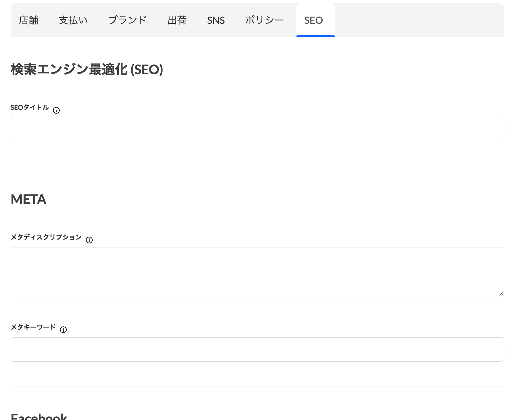The width and height of the screenshot is (523, 420).
Task: Click the info icon beside SEOタイトル
Action: tap(56, 110)
